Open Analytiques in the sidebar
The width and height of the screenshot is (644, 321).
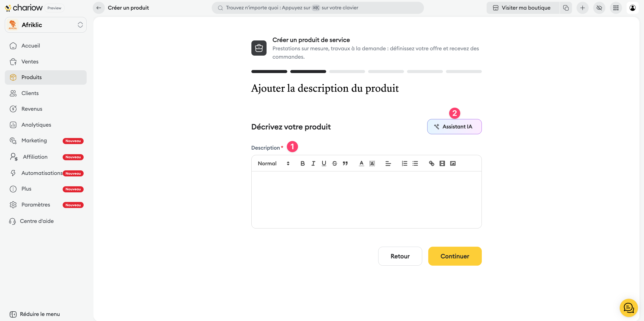click(36, 125)
